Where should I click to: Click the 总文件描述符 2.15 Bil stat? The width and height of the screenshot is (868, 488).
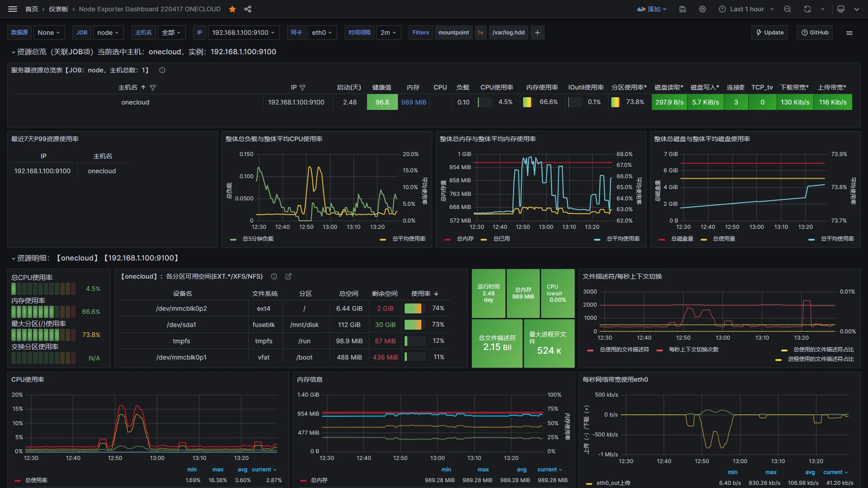(x=497, y=343)
